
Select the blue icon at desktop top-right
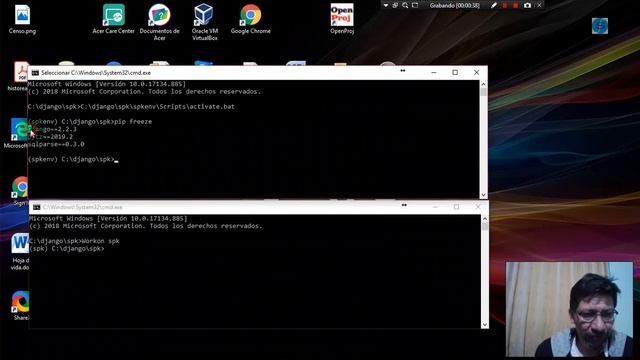pyautogui.click(x=600, y=26)
